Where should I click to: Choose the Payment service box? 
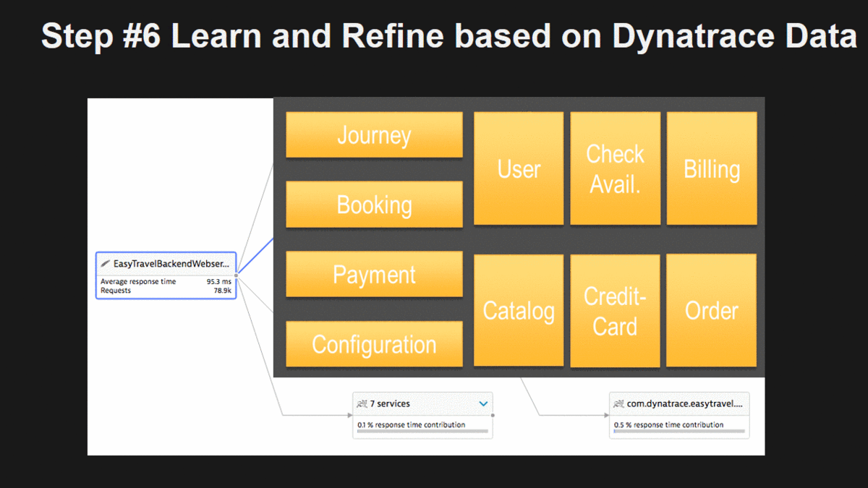click(x=374, y=275)
